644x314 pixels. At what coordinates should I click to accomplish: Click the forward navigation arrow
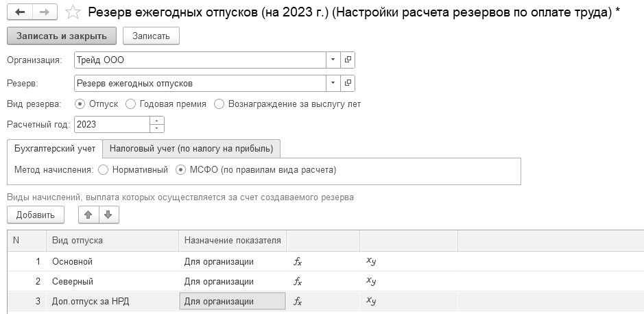click(x=45, y=12)
